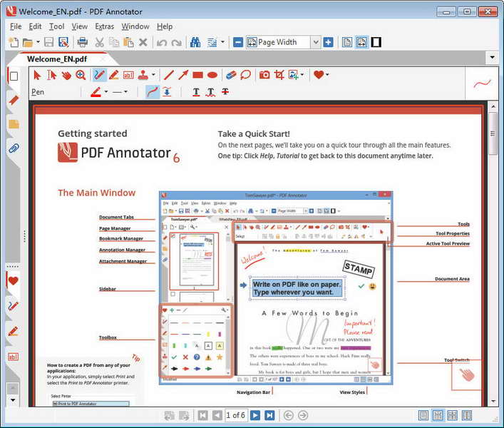This screenshot has width=504, height=428.
Task: Select the Pan hand tool
Action: (x=66, y=75)
